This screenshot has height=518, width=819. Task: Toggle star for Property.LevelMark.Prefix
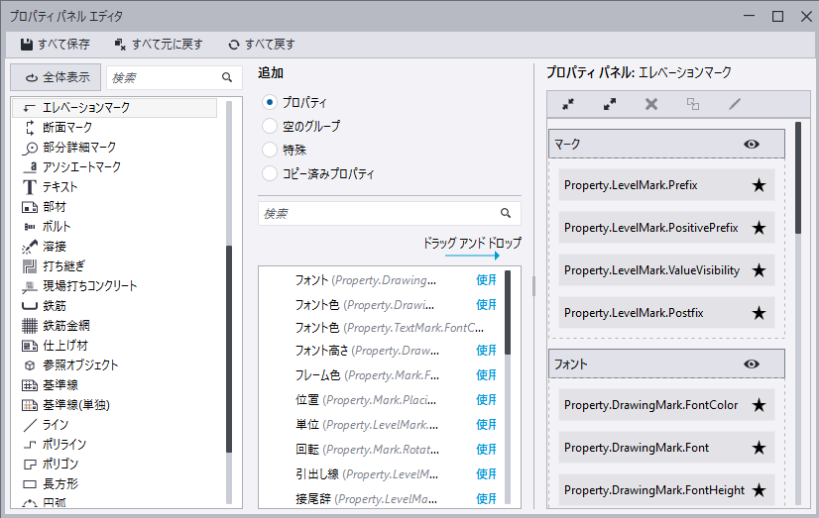point(759,185)
